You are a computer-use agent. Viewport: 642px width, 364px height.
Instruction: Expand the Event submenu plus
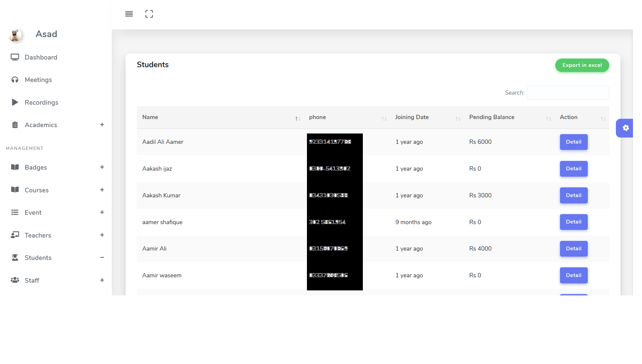102,212
